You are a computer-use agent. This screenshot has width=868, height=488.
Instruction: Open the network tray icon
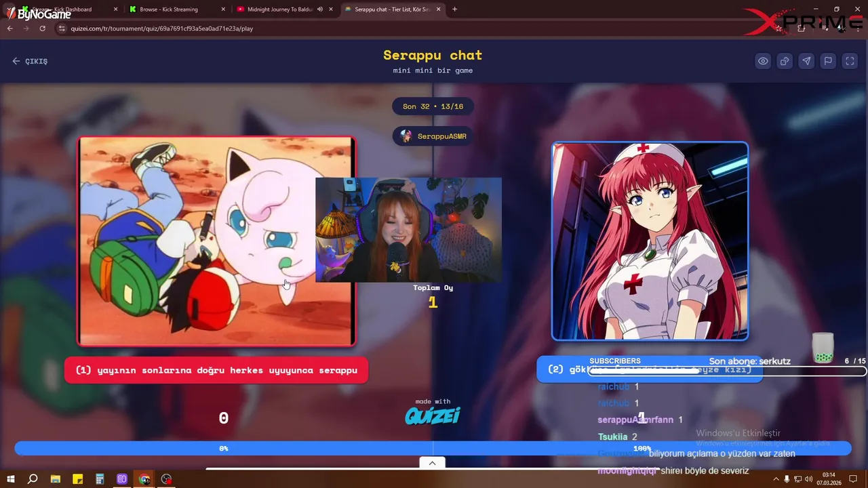[x=797, y=479]
